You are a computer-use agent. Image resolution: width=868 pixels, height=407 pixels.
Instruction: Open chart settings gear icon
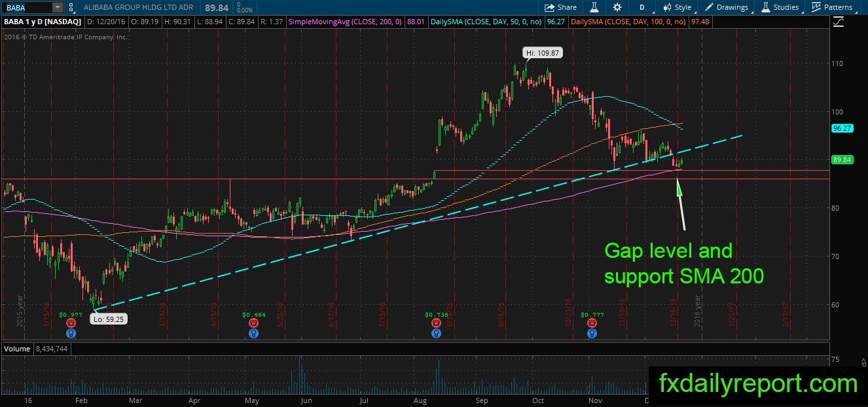click(x=617, y=7)
